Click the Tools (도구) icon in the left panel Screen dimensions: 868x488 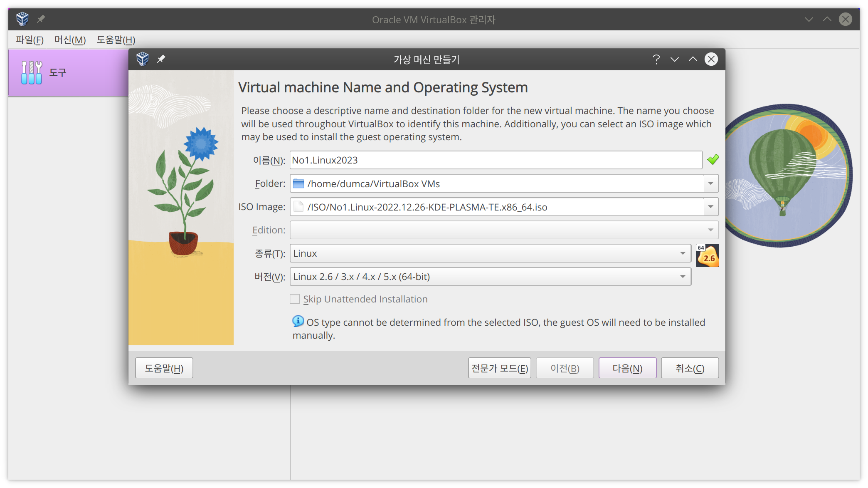coord(32,72)
